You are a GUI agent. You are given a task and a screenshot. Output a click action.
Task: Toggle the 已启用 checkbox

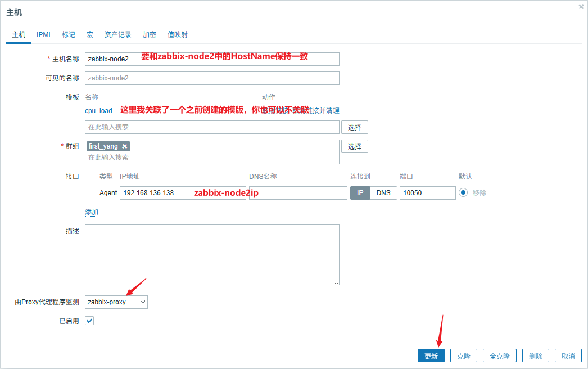(89, 321)
